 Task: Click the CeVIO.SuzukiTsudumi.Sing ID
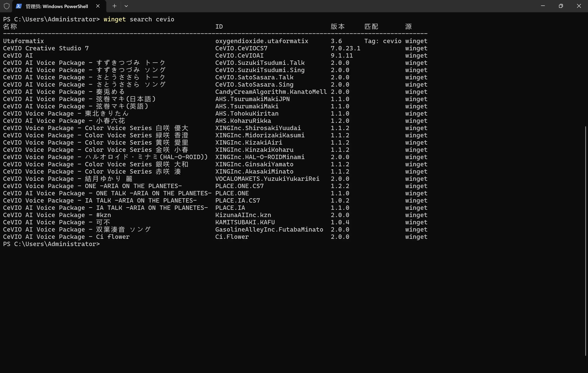tap(260, 70)
